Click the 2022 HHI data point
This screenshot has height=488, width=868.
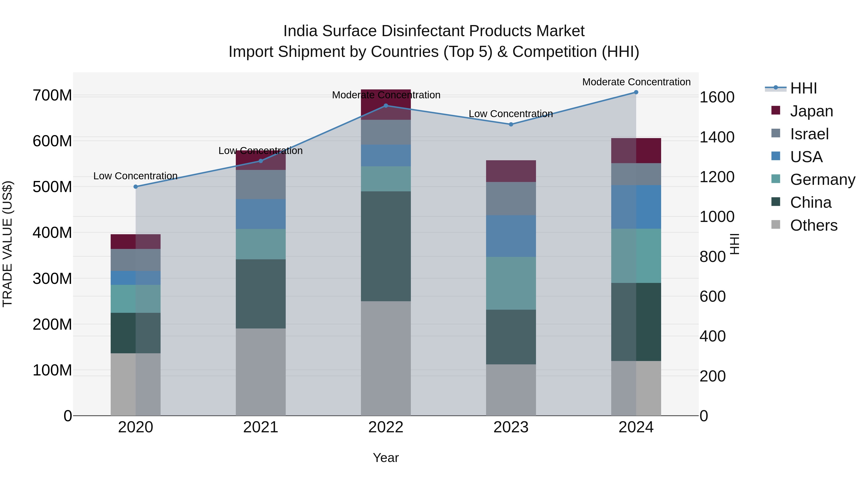point(386,106)
